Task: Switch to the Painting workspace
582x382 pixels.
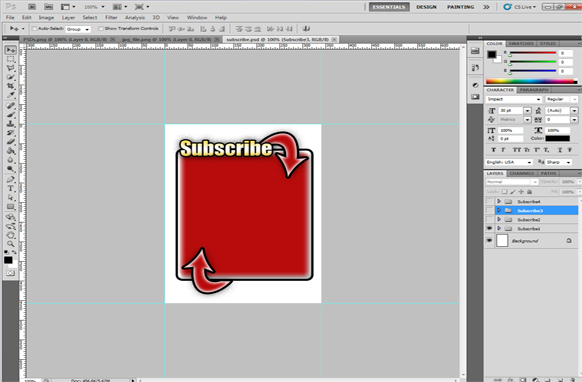Action: (460, 7)
